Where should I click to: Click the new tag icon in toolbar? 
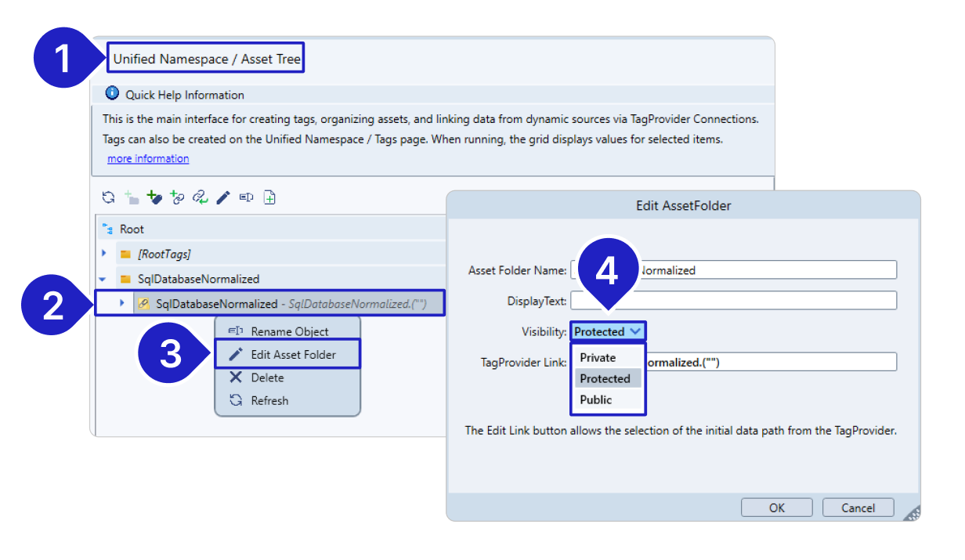(155, 198)
